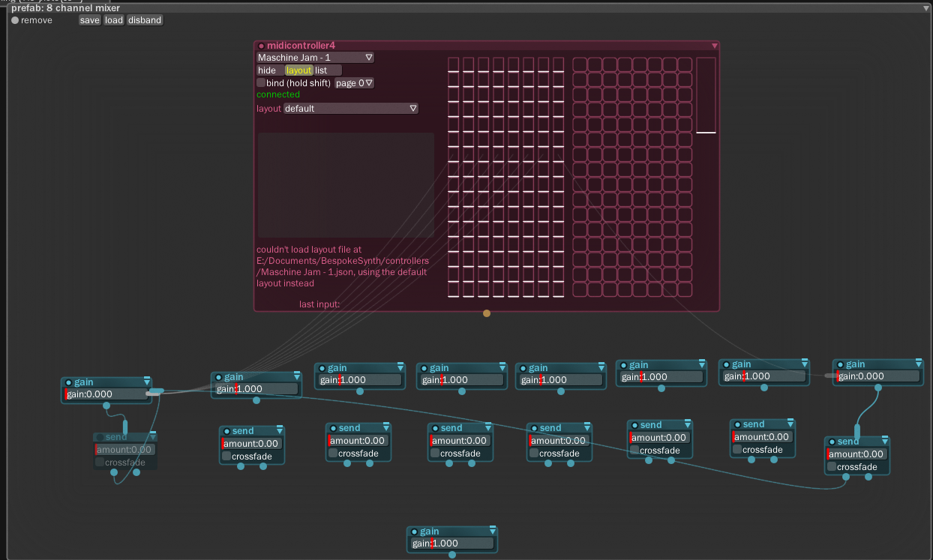
Task: Click the gain:0.000 slider on the leftmost gain module
Action: pos(106,394)
